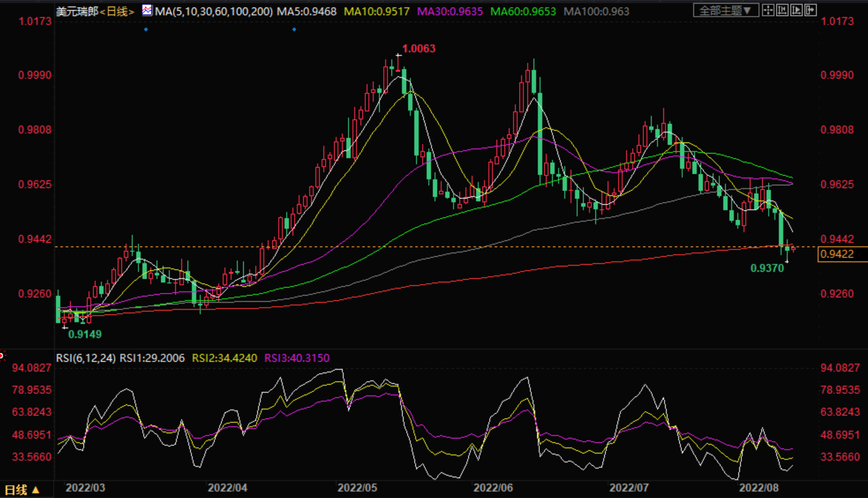Click the 2022/06 date on time axis
This screenshot has width=868, height=498.
click(x=493, y=488)
